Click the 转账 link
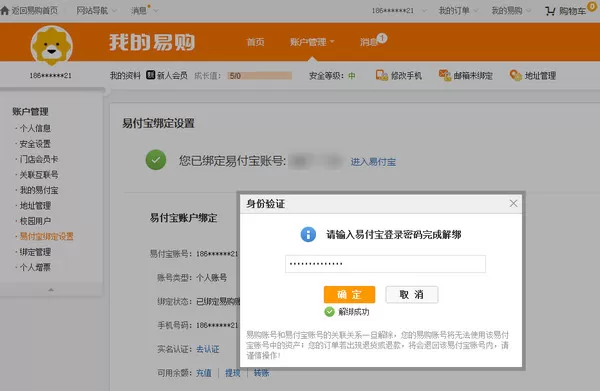This screenshot has height=391, width=600. [262, 373]
